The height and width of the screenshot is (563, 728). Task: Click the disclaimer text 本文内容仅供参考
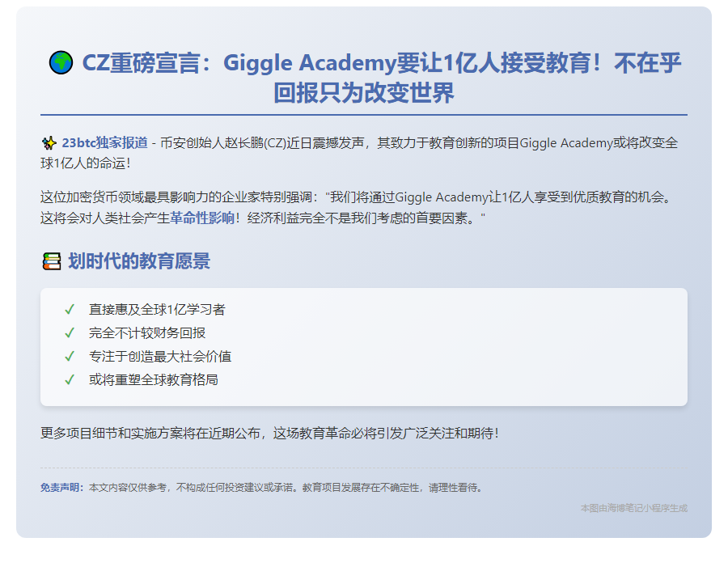pyautogui.click(x=286, y=487)
